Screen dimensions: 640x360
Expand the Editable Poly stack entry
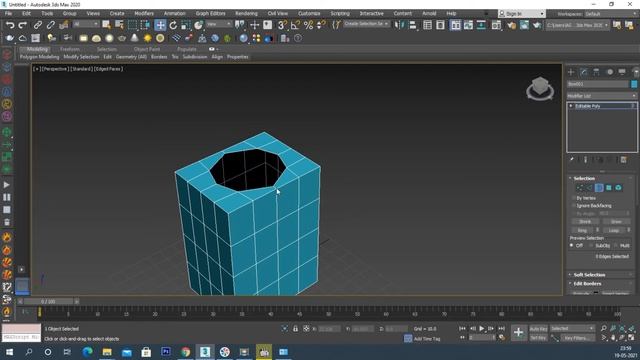click(571, 106)
